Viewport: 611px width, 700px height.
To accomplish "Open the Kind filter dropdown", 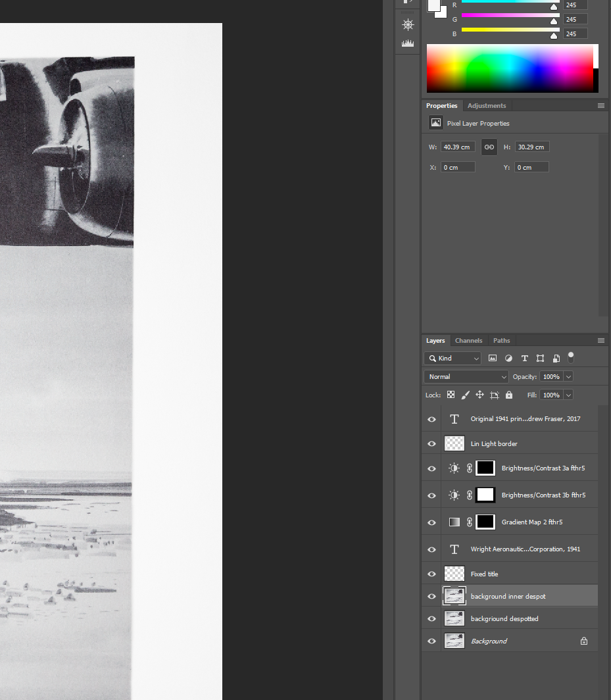I will tap(452, 358).
